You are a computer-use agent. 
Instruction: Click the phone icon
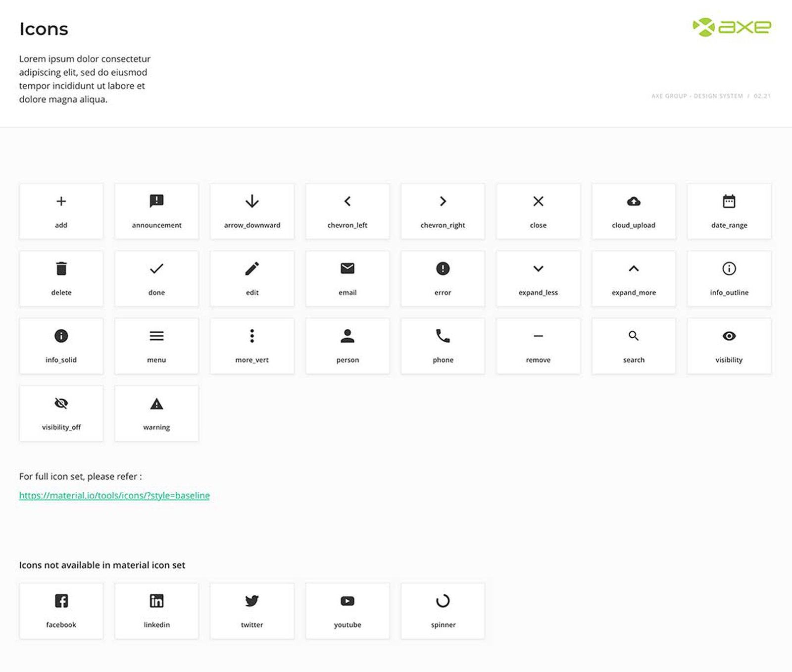pyautogui.click(x=443, y=336)
